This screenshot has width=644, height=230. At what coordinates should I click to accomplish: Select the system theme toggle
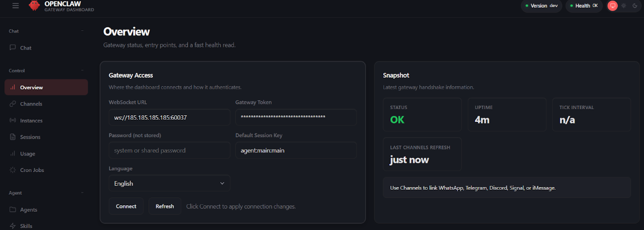click(613, 6)
